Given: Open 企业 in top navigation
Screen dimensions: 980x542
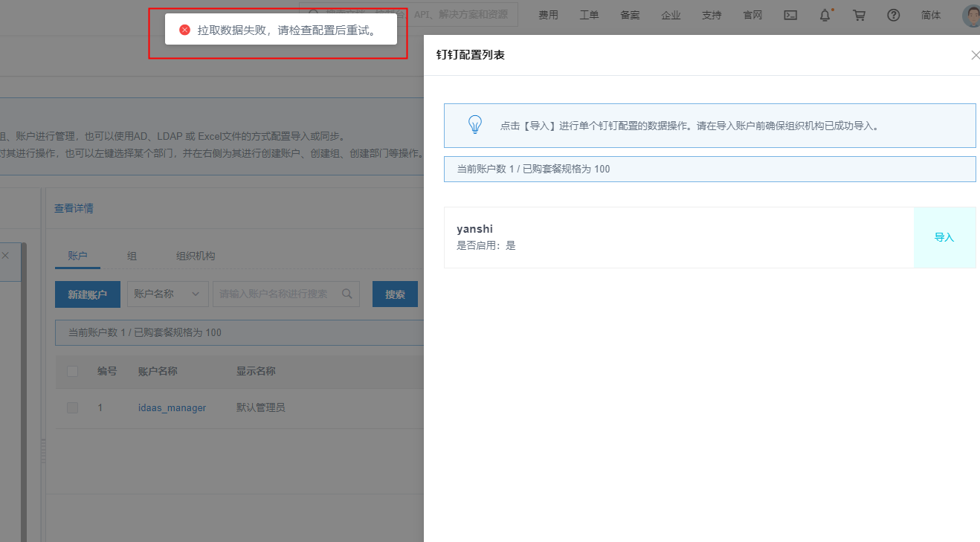Looking at the screenshot, I should pyautogui.click(x=671, y=15).
